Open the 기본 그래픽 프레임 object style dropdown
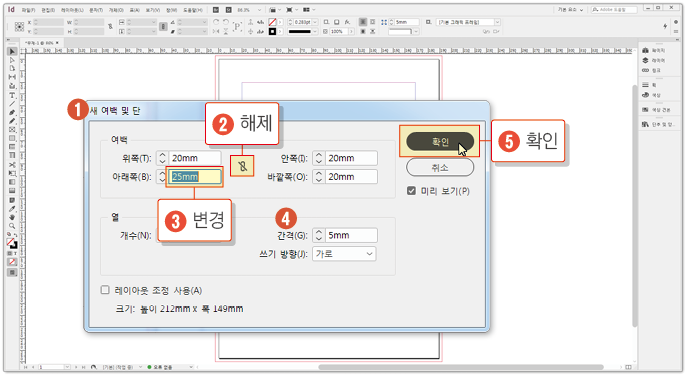This screenshot has width=685, height=375. [x=497, y=22]
